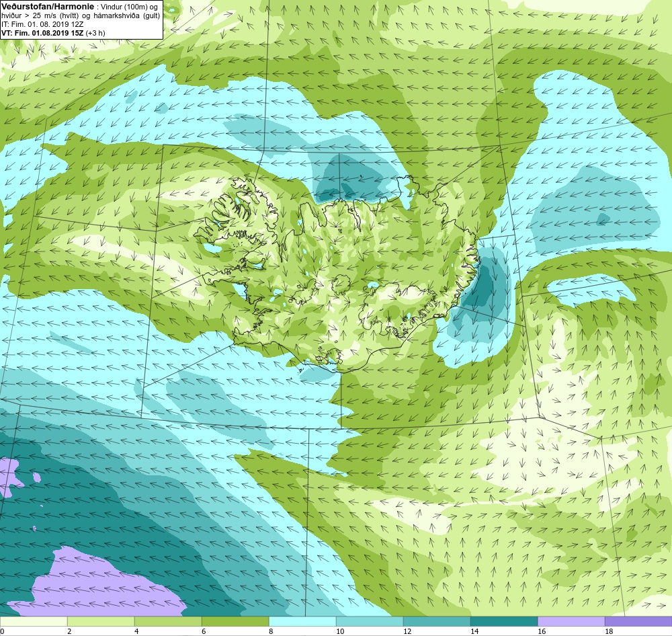Click the "IT: Fim. 01. 08. 2019 12Z" line
Viewport: 672px width, 636px height.
coord(42,24)
